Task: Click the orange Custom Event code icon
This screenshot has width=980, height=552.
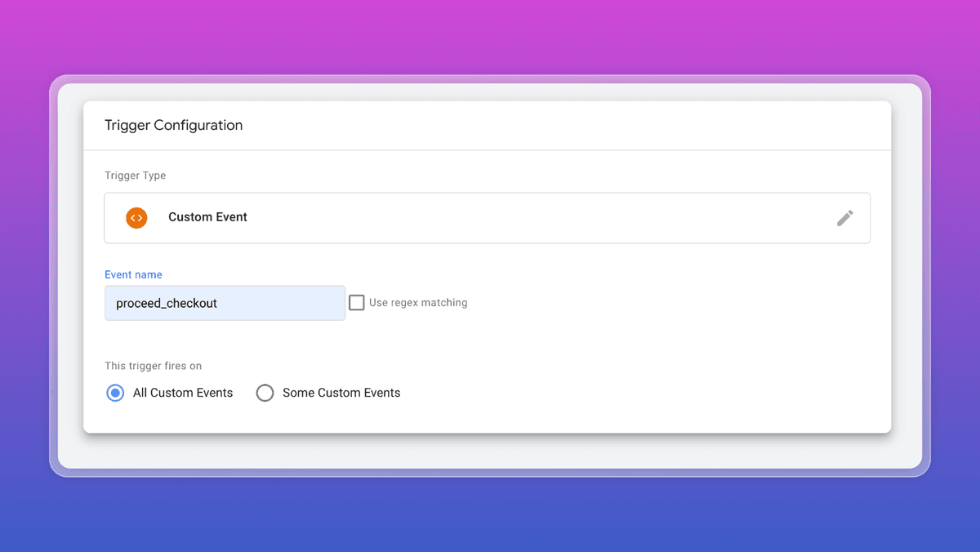Action: (x=136, y=218)
